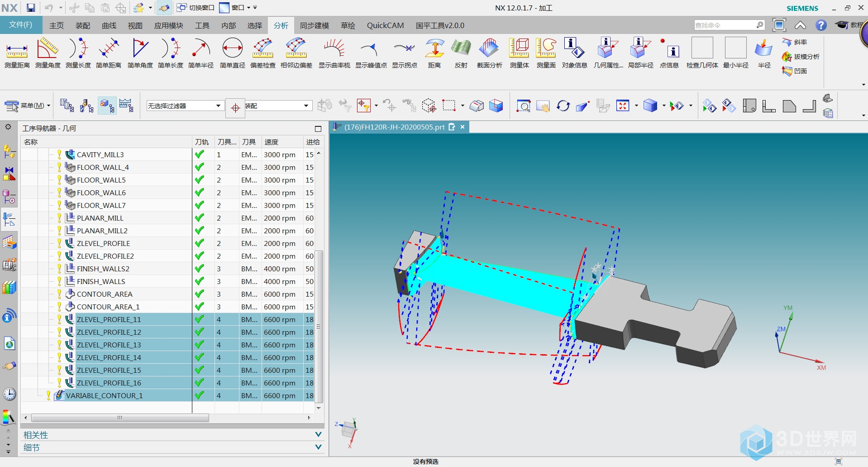Image resolution: width=868 pixels, height=467 pixels.
Task: Open the undo history dropdown arrow
Action: pyautogui.click(x=61, y=8)
